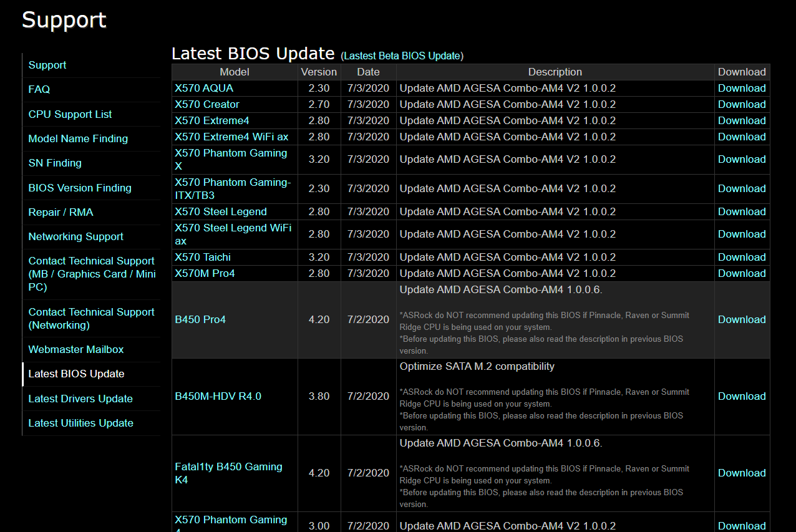Image resolution: width=796 pixels, height=532 pixels.
Task: Download BIOS for X570 Creator
Action: tap(742, 104)
